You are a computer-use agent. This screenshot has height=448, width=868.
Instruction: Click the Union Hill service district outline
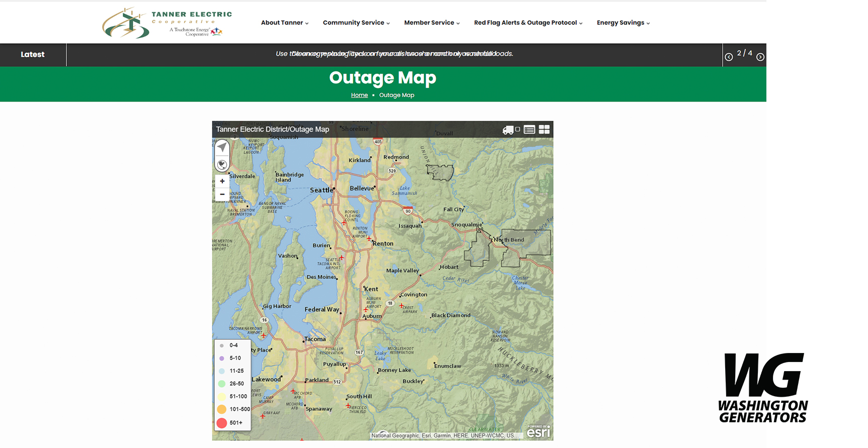(x=441, y=172)
